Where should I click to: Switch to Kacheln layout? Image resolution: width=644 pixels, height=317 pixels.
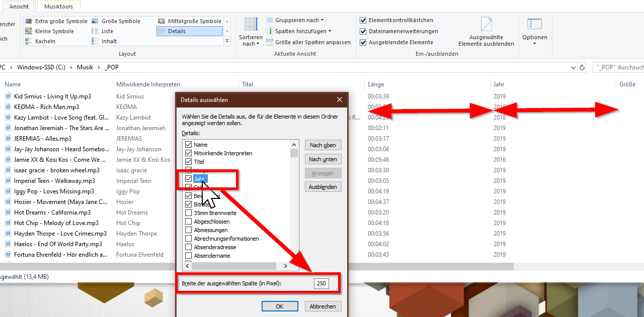(40, 41)
